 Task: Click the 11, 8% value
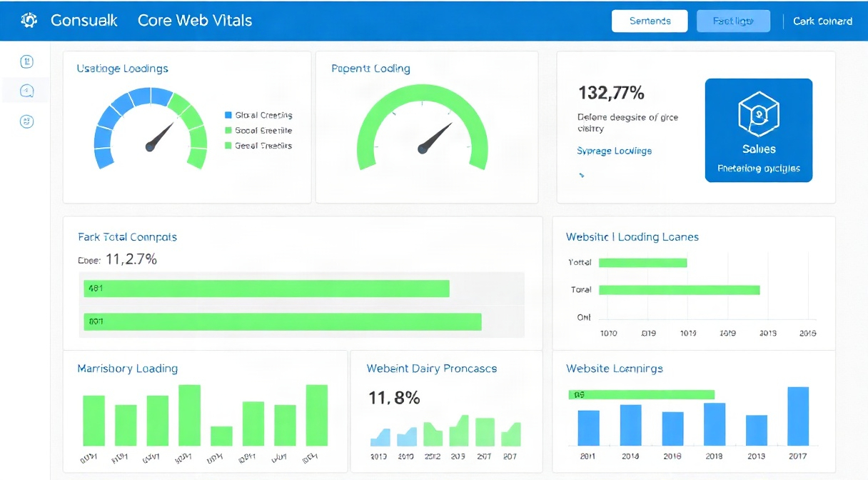(x=394, y=398)
